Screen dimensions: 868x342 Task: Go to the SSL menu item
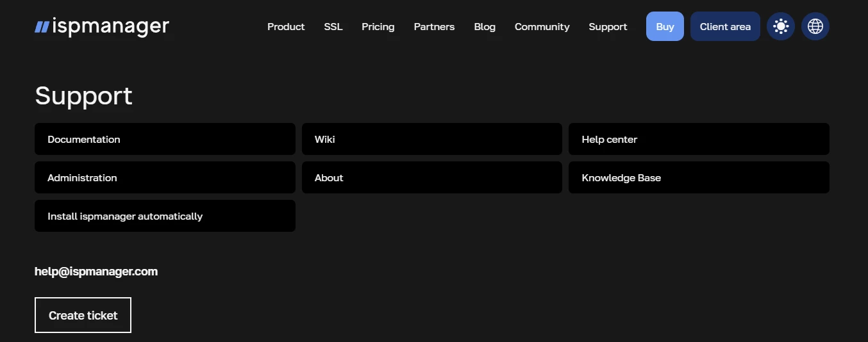(333, 27)
